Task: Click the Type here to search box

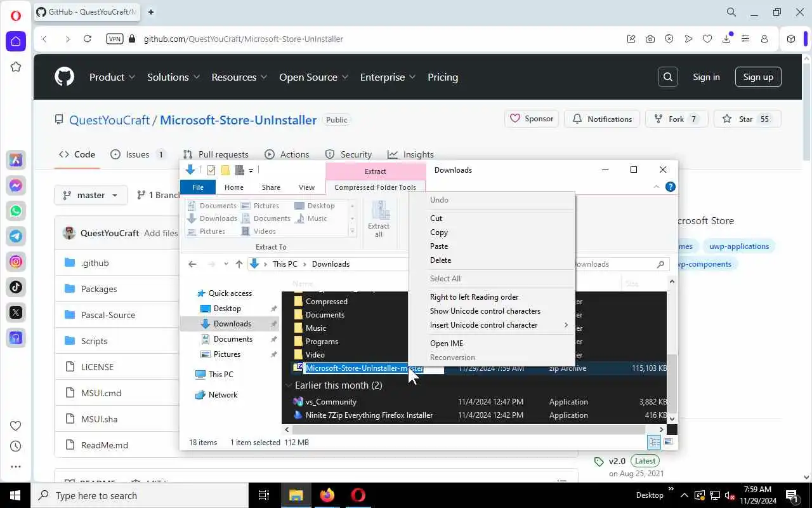Action: click(x=139, y=495)
